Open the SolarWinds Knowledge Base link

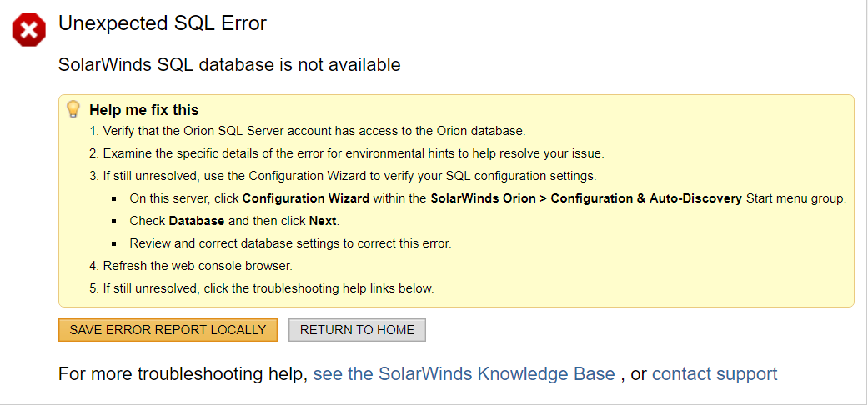(464, 374)
